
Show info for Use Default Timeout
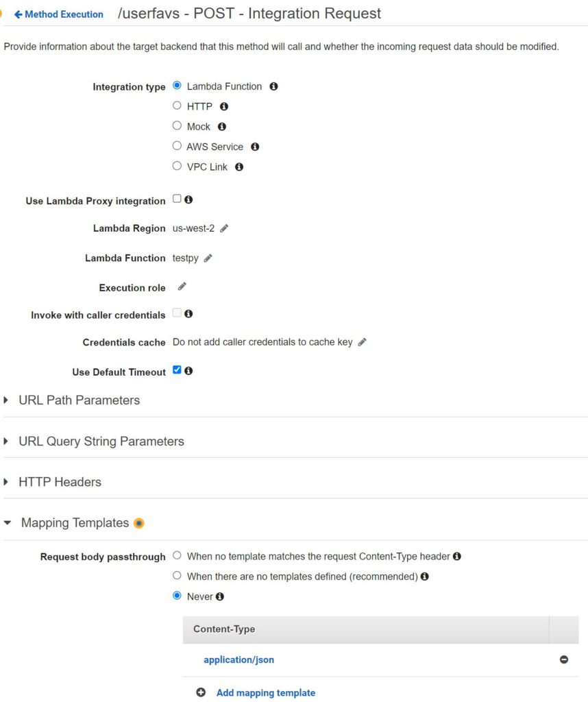(x=189, y=371)
